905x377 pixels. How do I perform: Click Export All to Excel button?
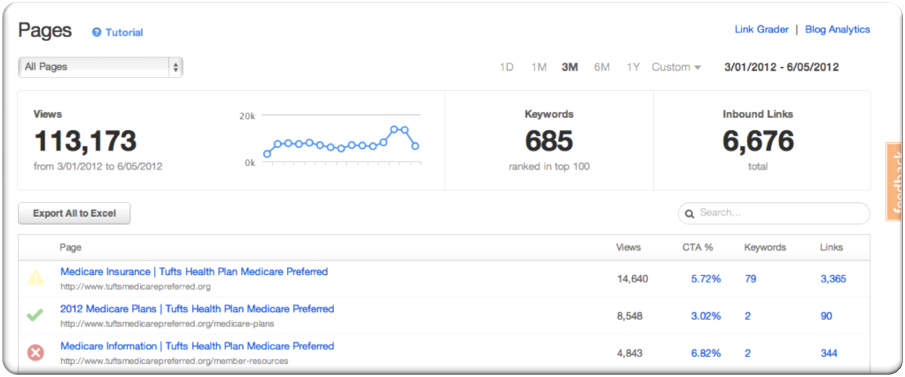click(x=74, y=214)
